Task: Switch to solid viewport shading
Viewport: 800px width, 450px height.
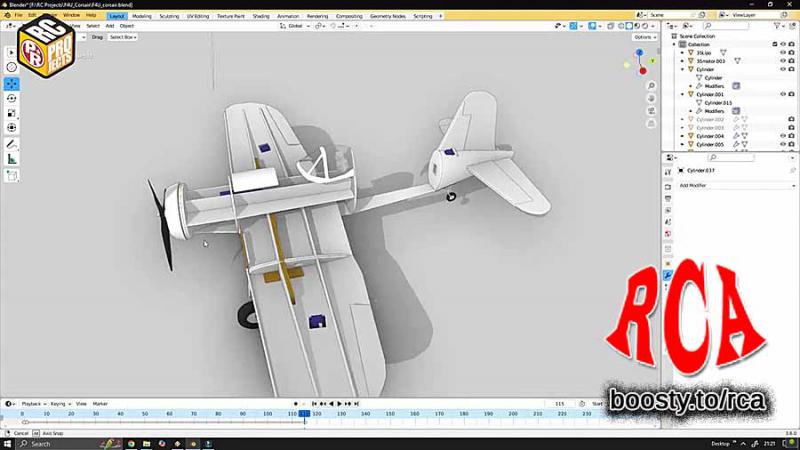Action: coord(629,26)
